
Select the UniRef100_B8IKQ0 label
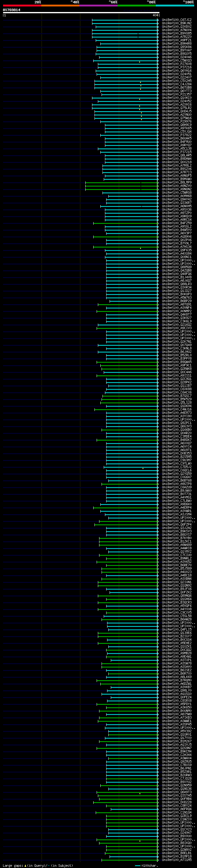(x=176, y=843)
